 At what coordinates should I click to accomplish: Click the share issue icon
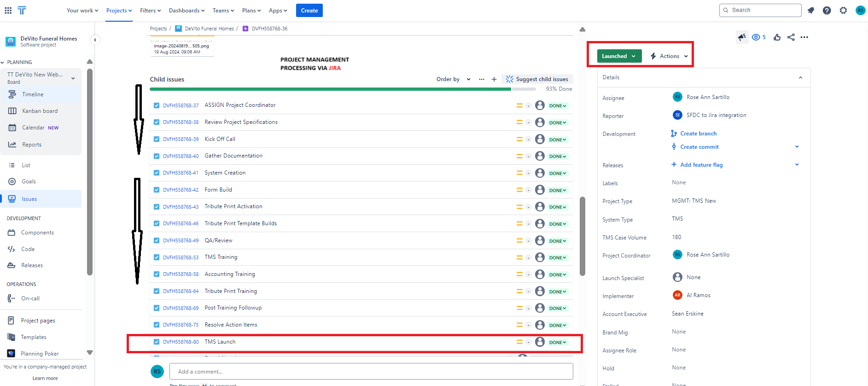(x=791, y=37)
